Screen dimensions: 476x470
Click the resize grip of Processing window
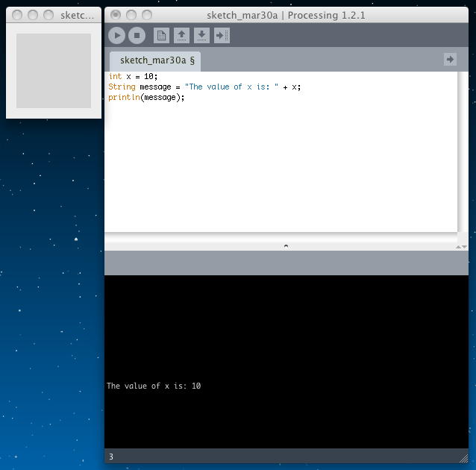coord(463,457)
